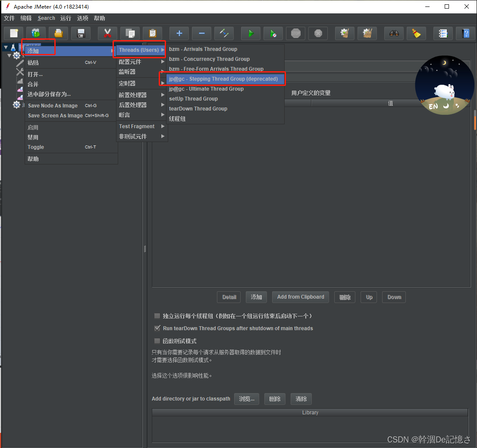477x448 pixels.
Task: Expand the 前置处理器 submenu
Action: [141, 95]
